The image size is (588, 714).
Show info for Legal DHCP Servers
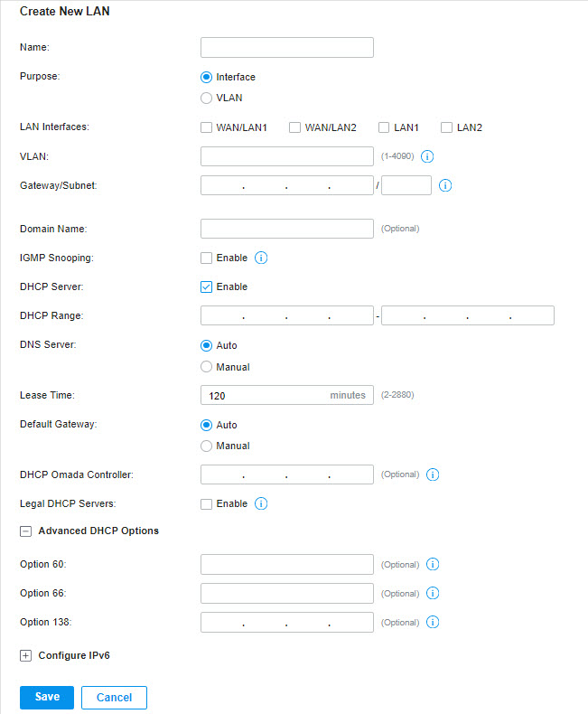tap(261, 503)
